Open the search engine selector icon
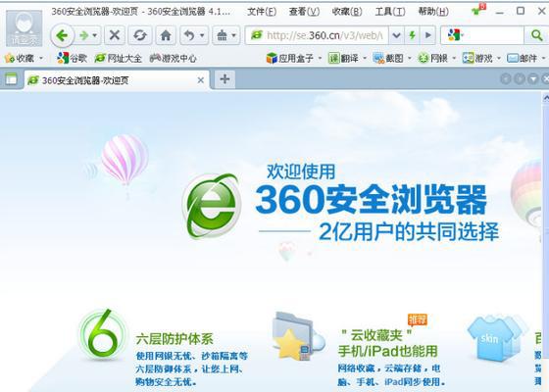Viewport: 549px width, 392px height. [455, 35]
